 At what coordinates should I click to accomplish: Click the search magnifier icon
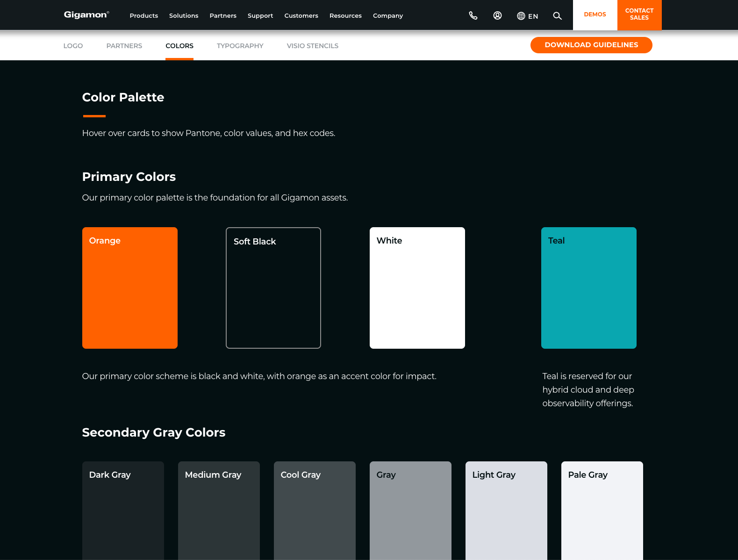[x=557, y=15]
